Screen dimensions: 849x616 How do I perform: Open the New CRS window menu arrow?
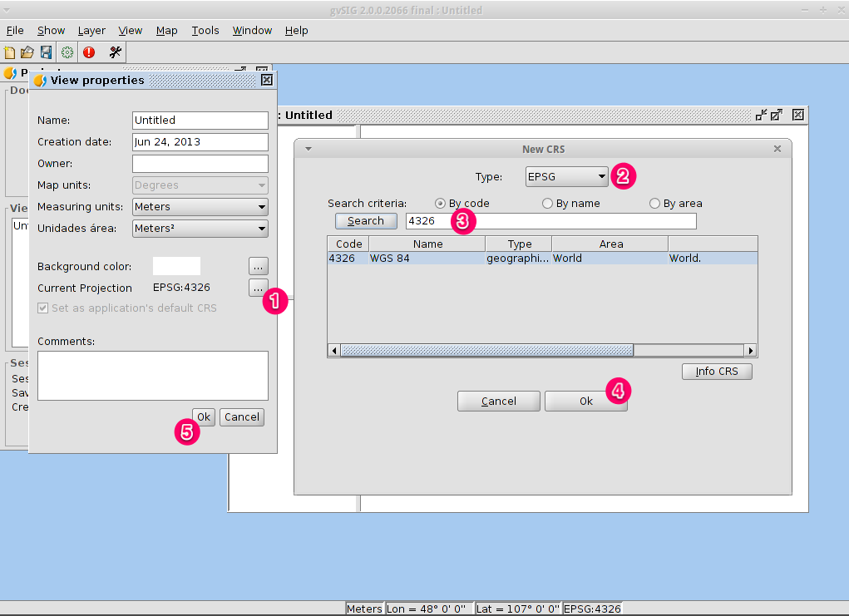tap(309, 149)
